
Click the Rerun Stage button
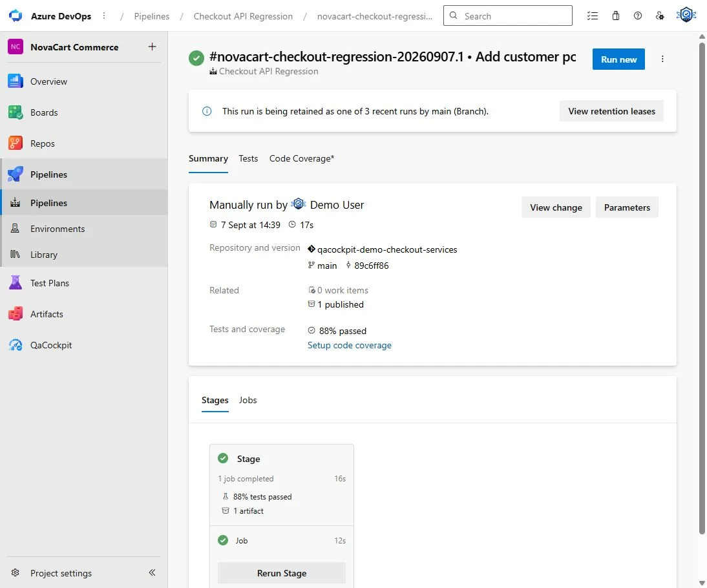[x=282, y=573]
